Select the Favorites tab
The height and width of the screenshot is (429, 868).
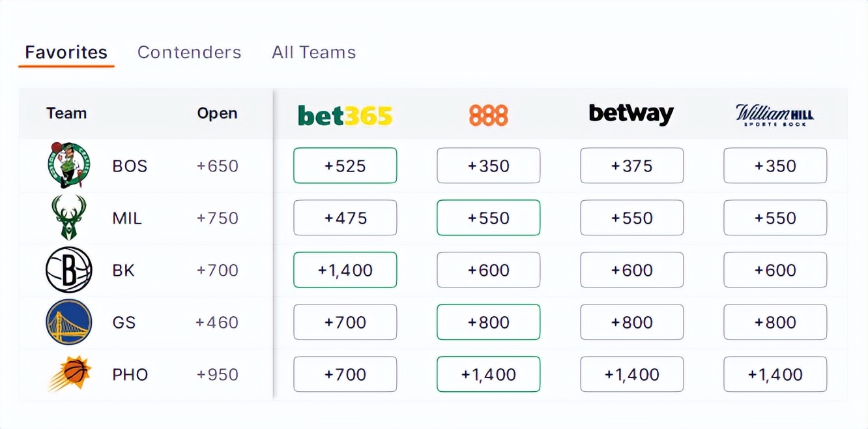66,52
